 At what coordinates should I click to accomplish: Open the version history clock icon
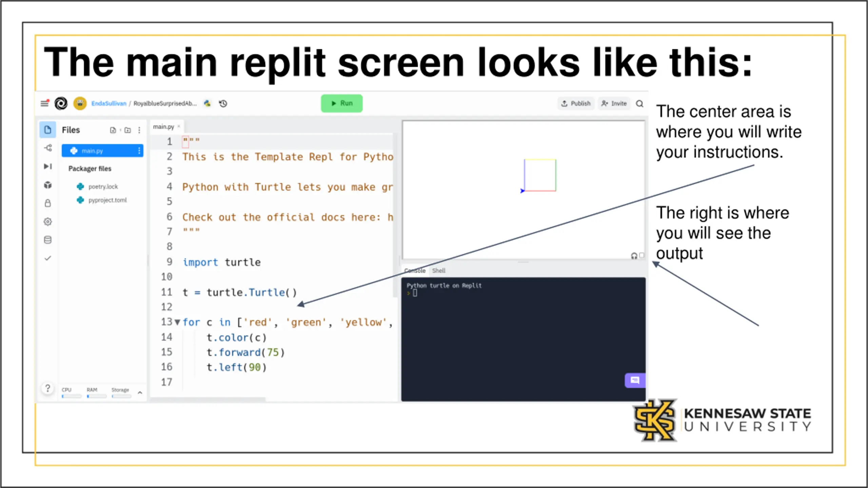223,103
